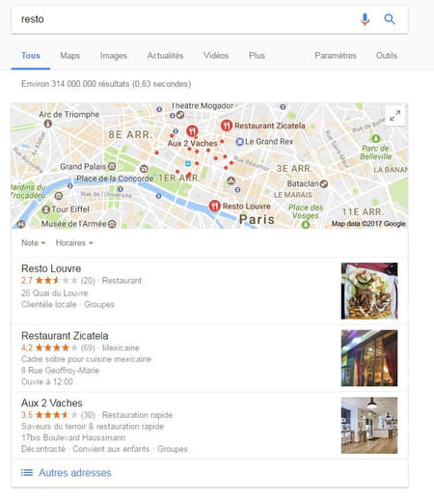Click the list icon beside Autres adresses
The width and height of the screenshot is (434, 504).
point(27,472)
